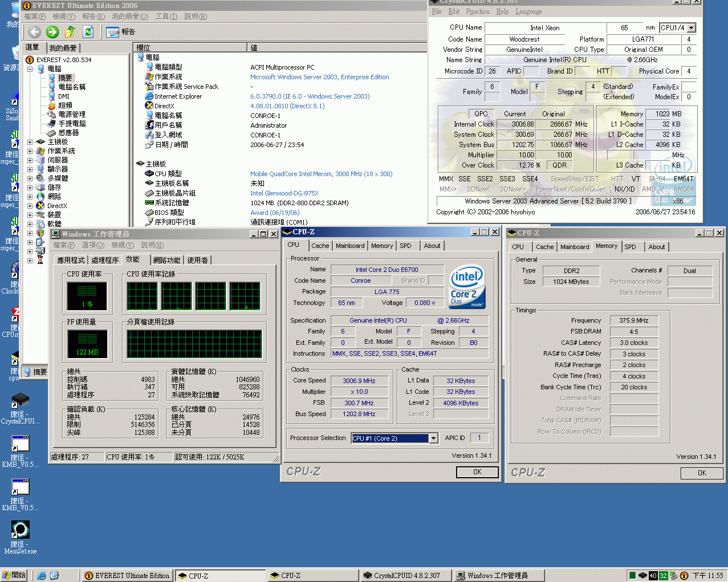Open the 感應器 sensor node in EVEREST
Viewport: 728px width, 582px height.
pyautogui.click(x=68, y=133)
